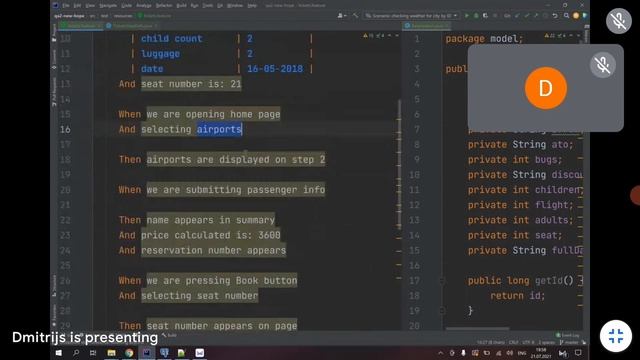Click field 'private int seat;'
The height and width of the screenshot is (360, 640).
click(x=515, y=235)
